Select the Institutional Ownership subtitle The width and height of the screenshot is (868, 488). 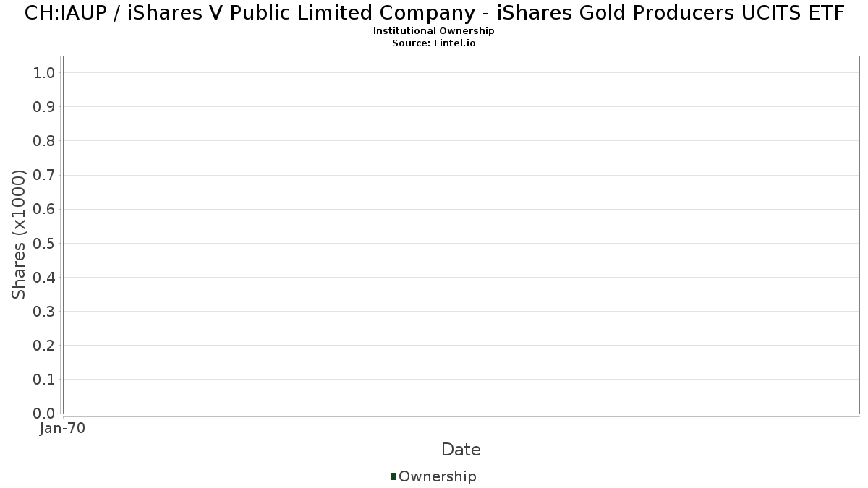pyautogui.click(x=434, y=31)
